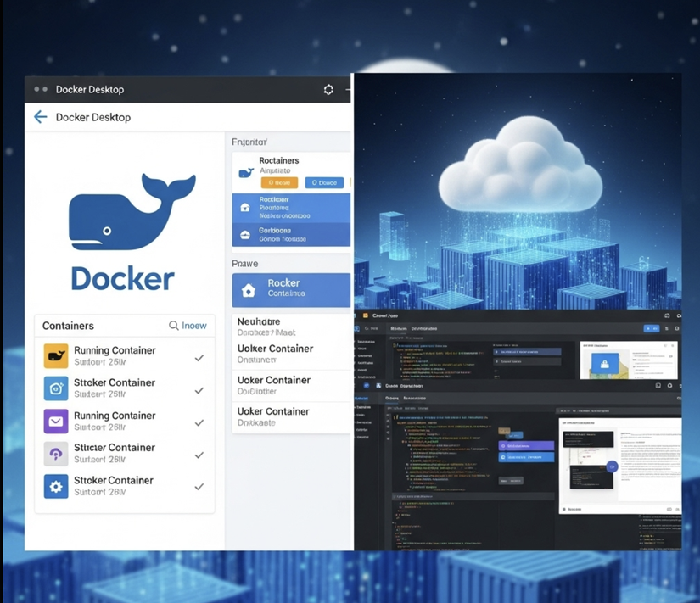
Task: Click the blue circle badge on editor preview
Action: (612, 467)
